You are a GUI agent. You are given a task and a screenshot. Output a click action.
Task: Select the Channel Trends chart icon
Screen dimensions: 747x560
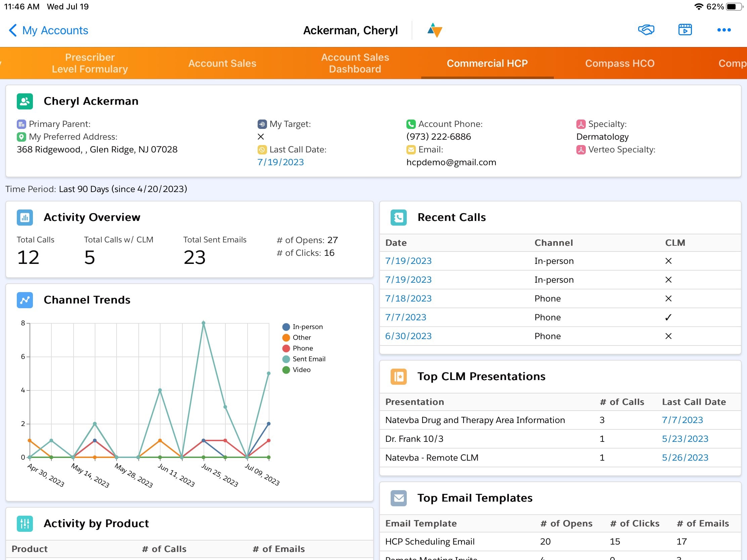24,300
